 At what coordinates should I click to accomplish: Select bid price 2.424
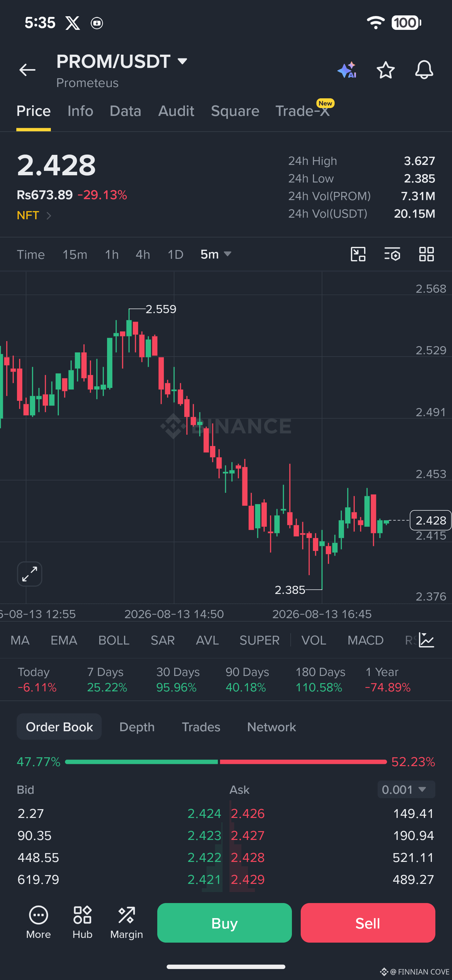click(204, 814)
